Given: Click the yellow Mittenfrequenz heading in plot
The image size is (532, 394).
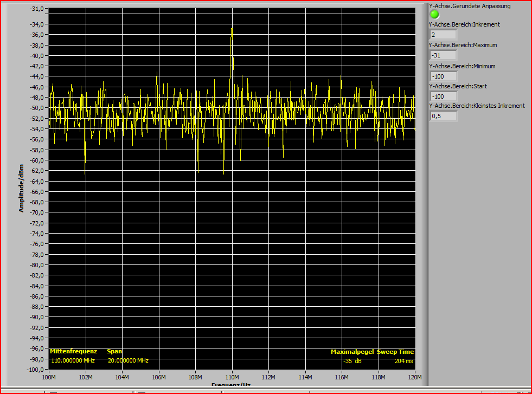Looking at the screenshot, I should 74,351.
